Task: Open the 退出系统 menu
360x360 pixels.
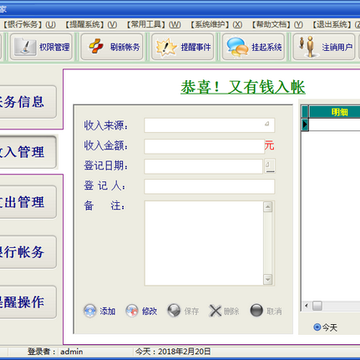Action: (336, 24)
